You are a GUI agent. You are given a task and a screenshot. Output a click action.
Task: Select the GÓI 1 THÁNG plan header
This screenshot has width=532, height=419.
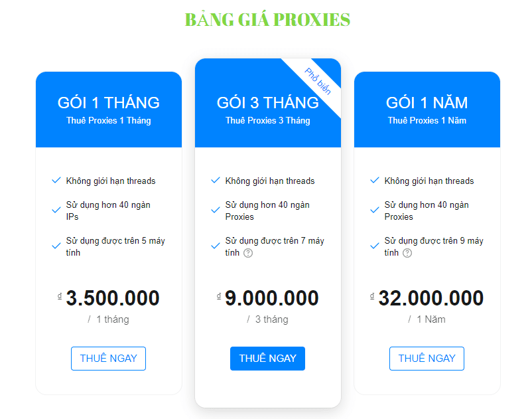click(108, 103)
